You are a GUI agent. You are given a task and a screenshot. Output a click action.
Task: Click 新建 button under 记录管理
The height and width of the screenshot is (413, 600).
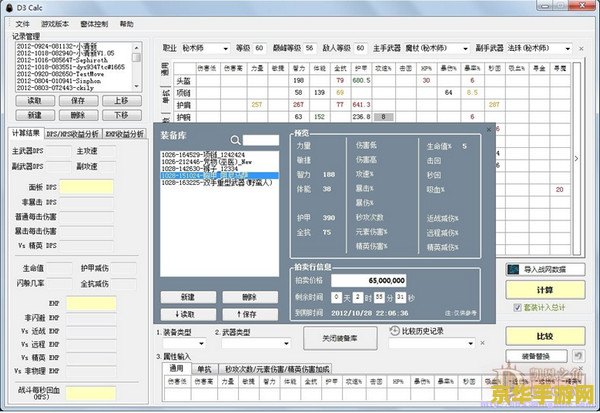[35, 115]
